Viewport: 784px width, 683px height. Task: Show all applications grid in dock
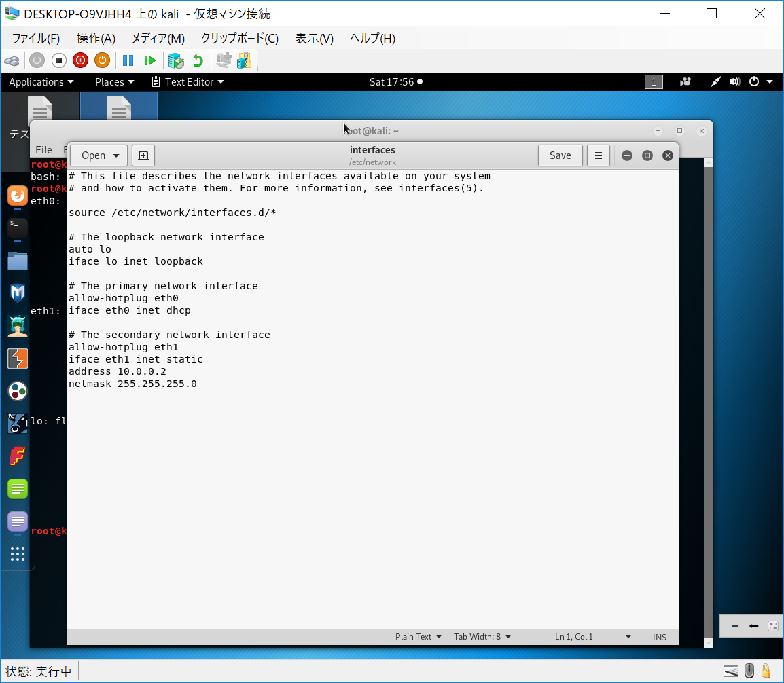click(x=18, y=554)
